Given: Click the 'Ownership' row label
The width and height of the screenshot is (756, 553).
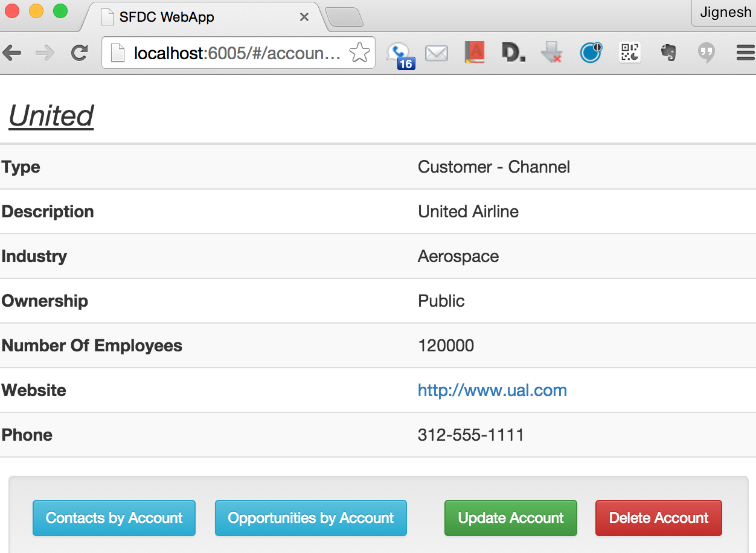Looking at the screenshot, I should 45,301.
